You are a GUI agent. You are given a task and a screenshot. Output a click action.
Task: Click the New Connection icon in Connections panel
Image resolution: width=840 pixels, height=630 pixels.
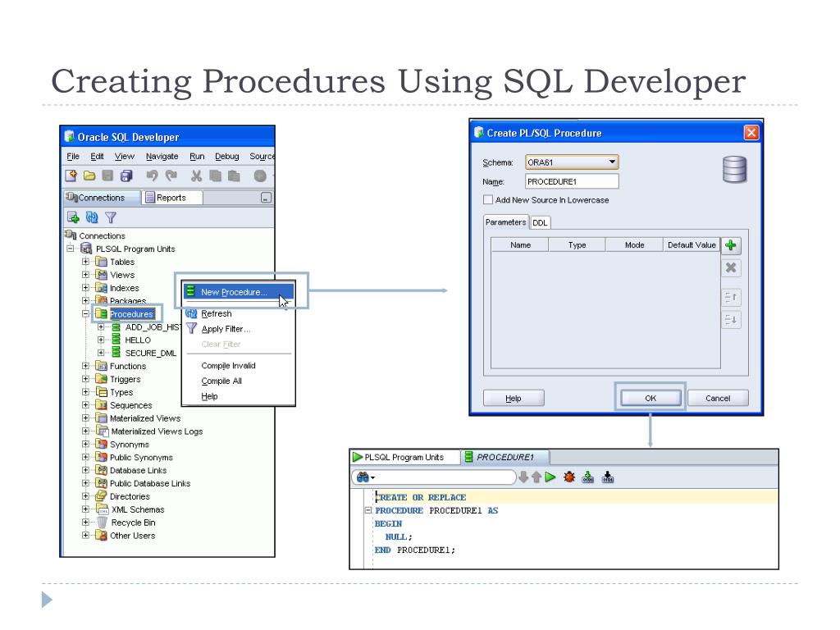coord(73,217)
